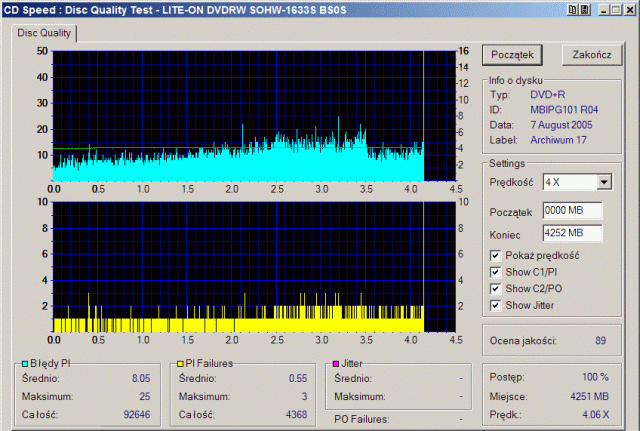Close the Disc Quality Test window
Screen dimensions: 640x431
(630, 10)
